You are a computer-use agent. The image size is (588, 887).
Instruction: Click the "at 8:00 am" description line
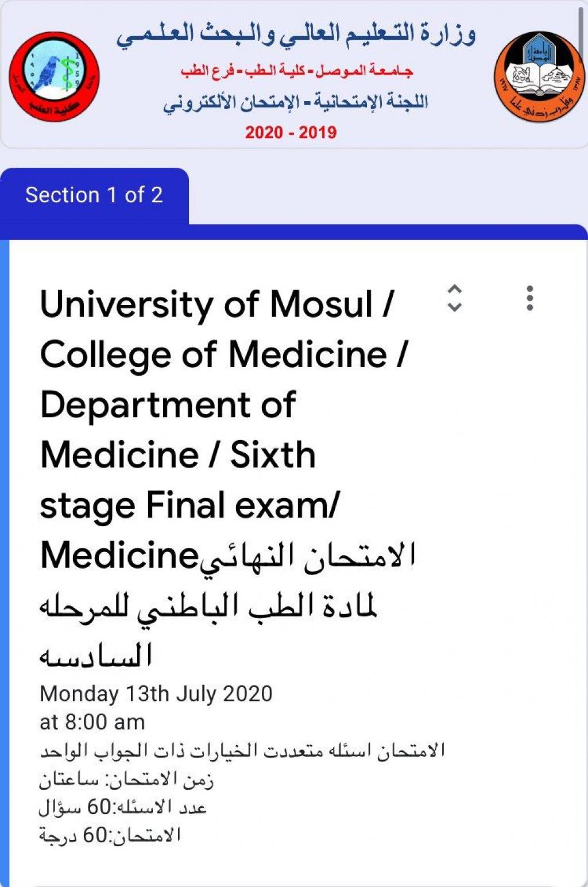pos(92,722)
